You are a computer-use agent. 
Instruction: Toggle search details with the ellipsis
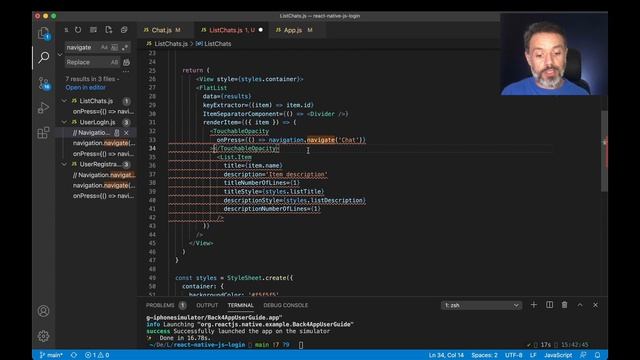126,71
